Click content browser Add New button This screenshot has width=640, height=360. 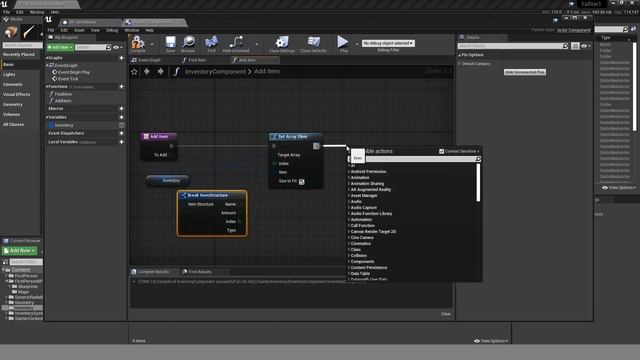pos(20,251)
